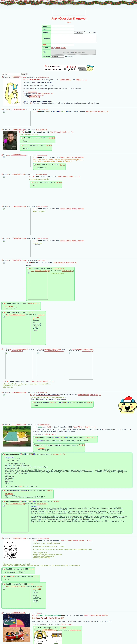Tick the checkbox on reply No.196831
Viewport: 137px width, 644px height.
pos(35,165)
